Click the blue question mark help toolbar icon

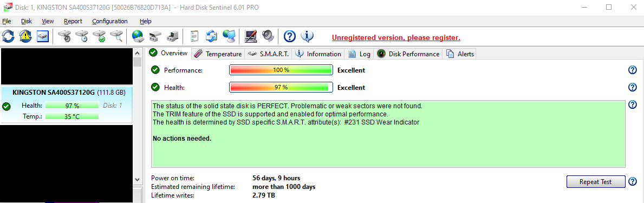point(290,36)
